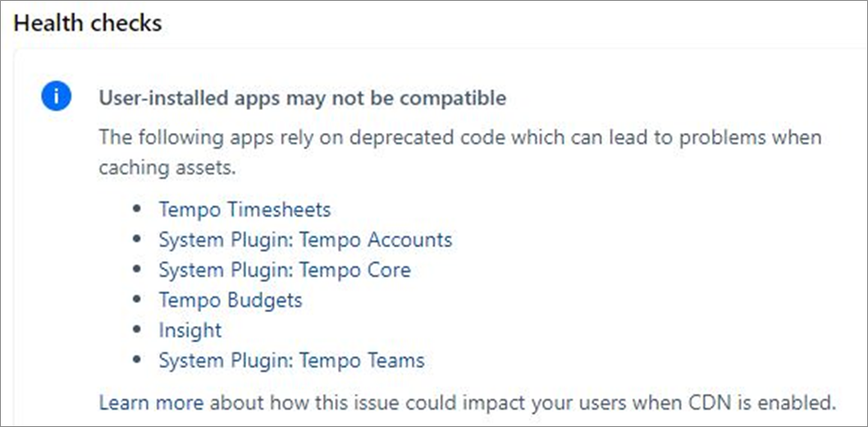Open System Plugin: Tempo Accounts link
Viewport: 868px width, 427px height.
click(x=305, y=240)
